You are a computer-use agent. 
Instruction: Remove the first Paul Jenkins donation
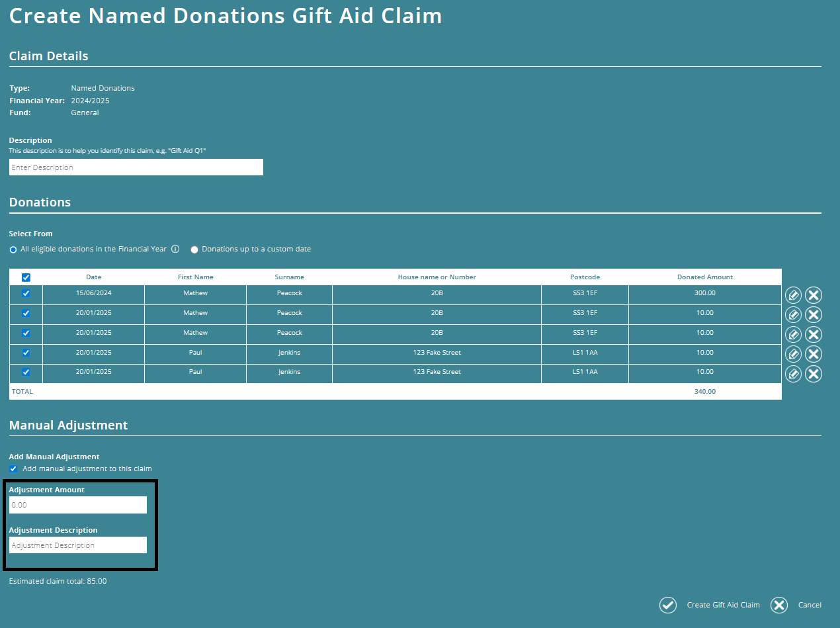click(814, 353)
